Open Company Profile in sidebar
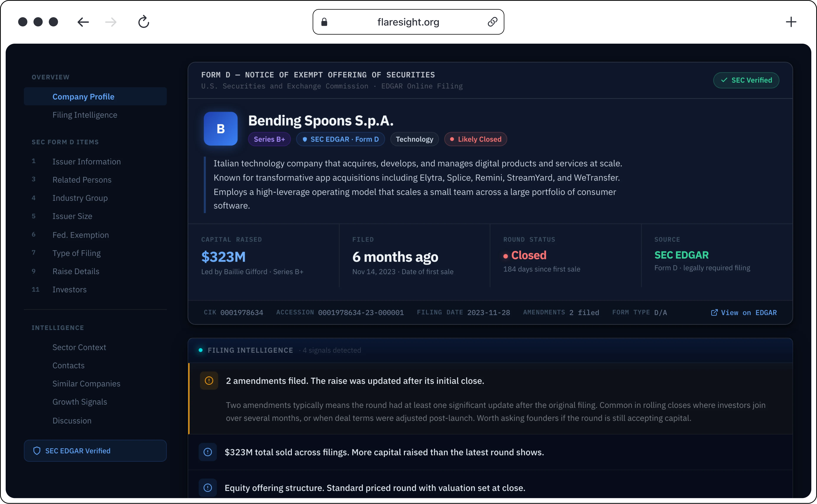The height and width of the screenshot is (504, 817). (x=95, y=96)
